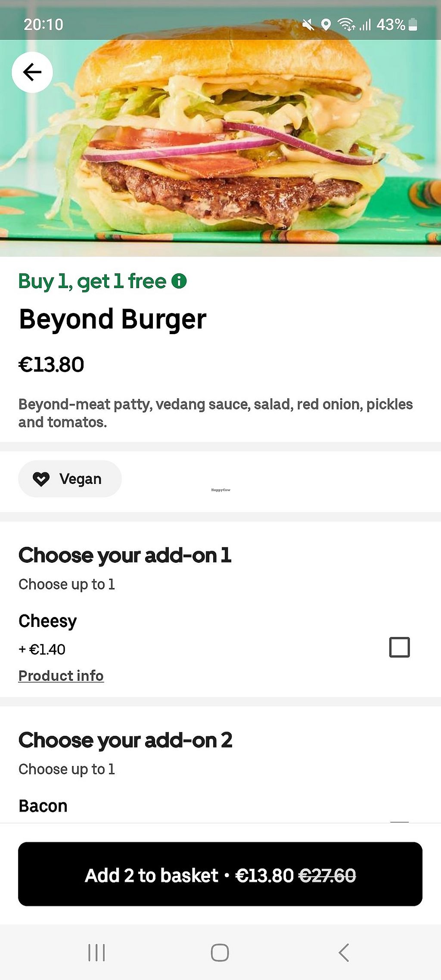441x980 pixels.
Task: Open the Buy 1 get 1 free info icon
Action: [179, 281]
